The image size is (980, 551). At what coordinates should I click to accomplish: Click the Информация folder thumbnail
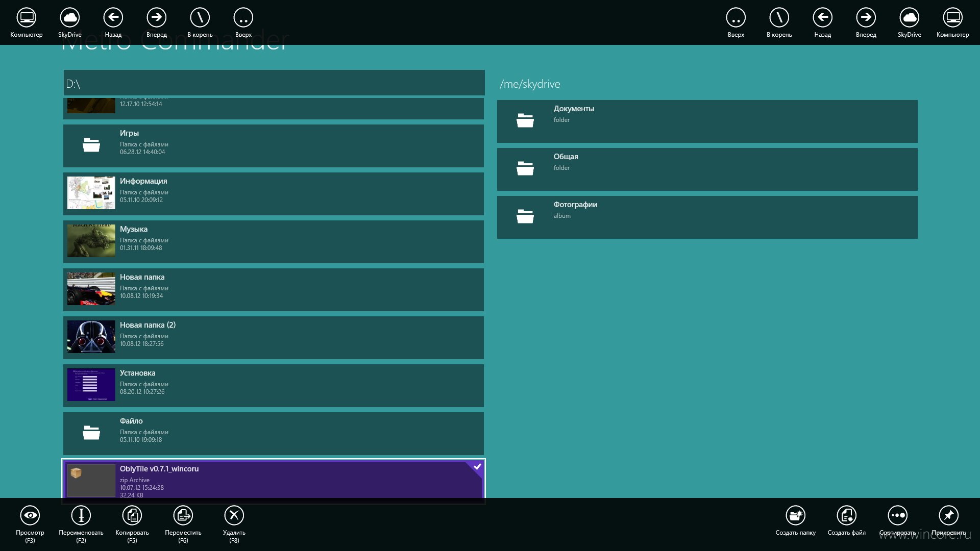pos(91,193)
